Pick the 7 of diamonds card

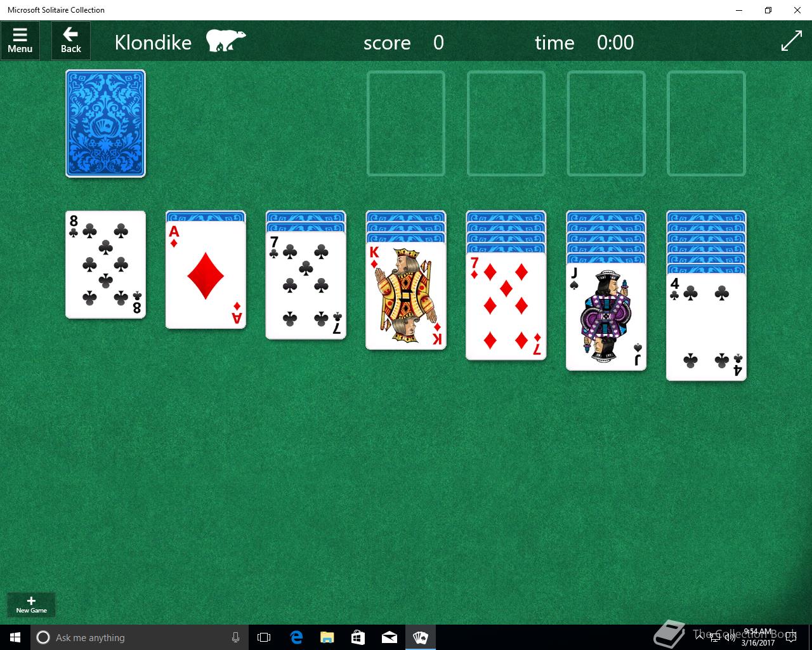click(x=506, y=306)
